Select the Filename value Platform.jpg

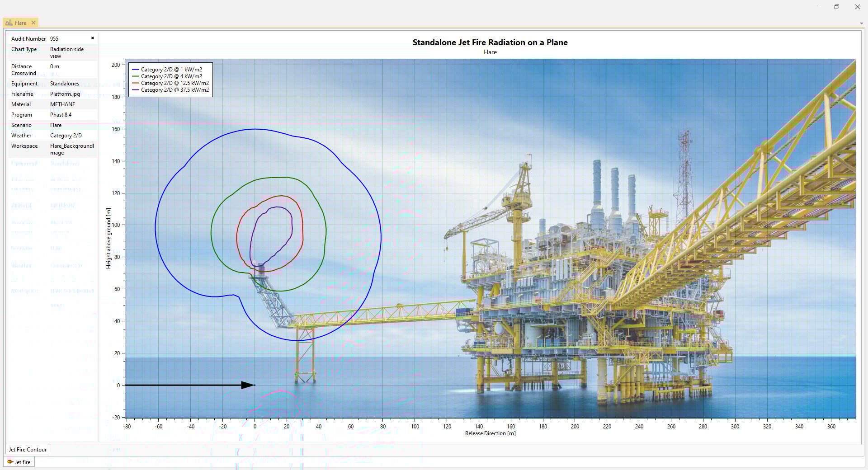pyautogui.click(x=65, y=94)
